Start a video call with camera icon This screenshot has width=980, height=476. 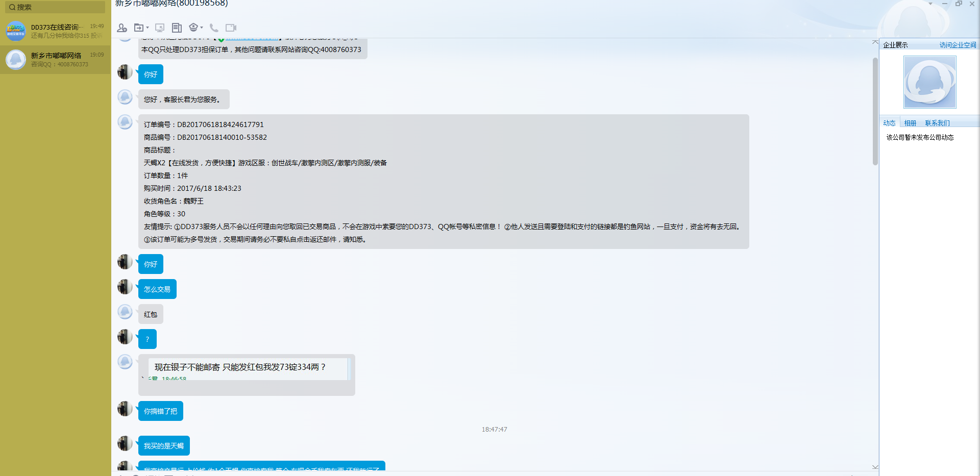(231, 28)
